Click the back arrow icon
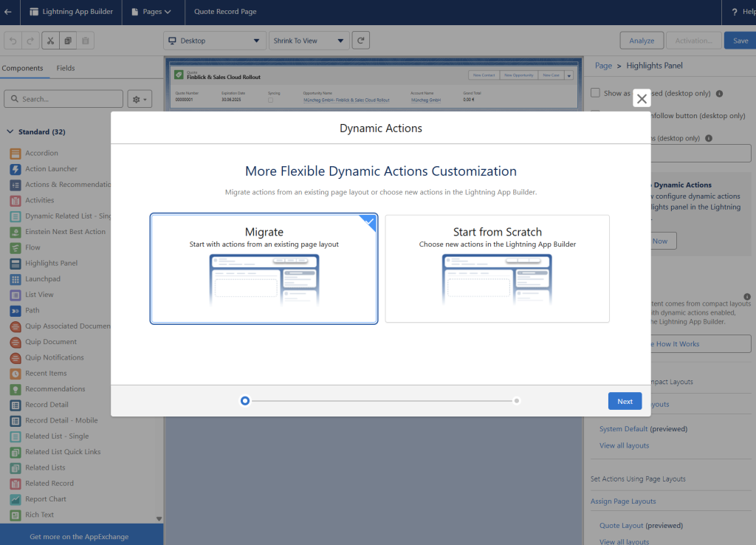 point(8,12)
